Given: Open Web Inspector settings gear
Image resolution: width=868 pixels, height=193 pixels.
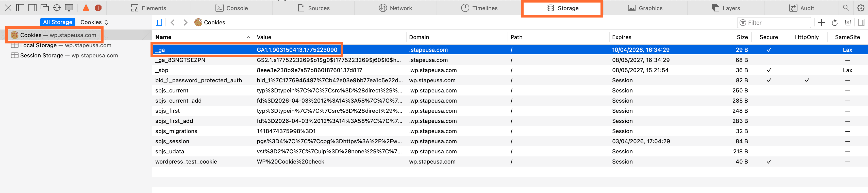Looking at the screenshot, I should pyautogui.click(x=860, y=8).
